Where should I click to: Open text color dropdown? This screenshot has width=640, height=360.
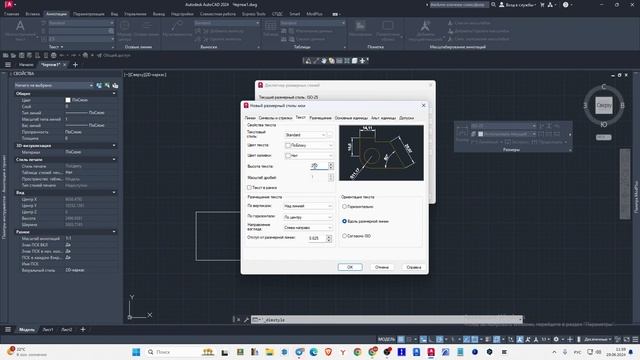tap(309, 145)
